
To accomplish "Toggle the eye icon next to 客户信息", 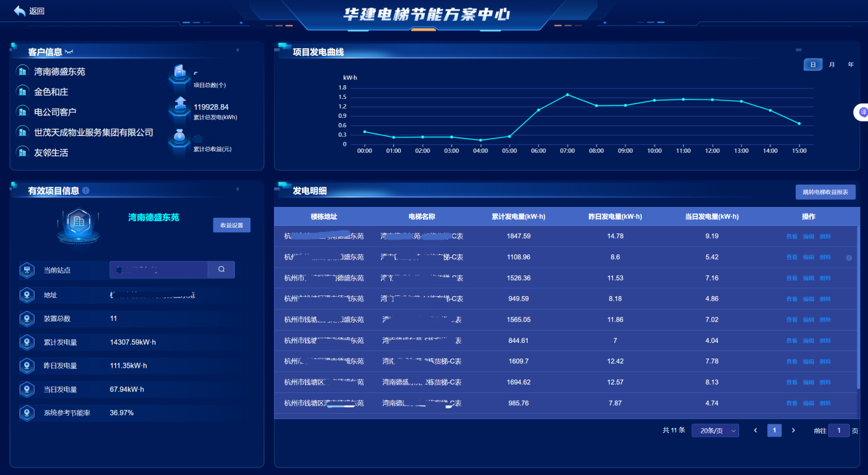I will tap(69, 52).
